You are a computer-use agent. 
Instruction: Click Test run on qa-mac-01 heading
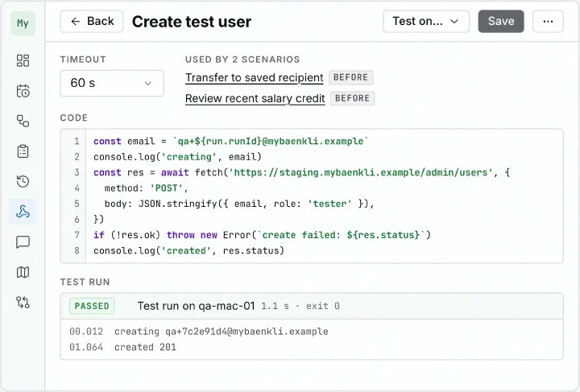click(x=196, y=306)
